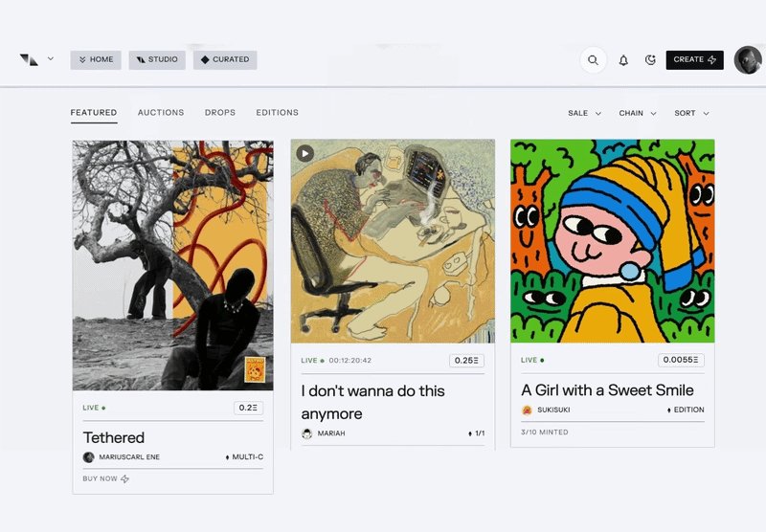
Task: Open the Studio page button
Action: click(157, 59)
